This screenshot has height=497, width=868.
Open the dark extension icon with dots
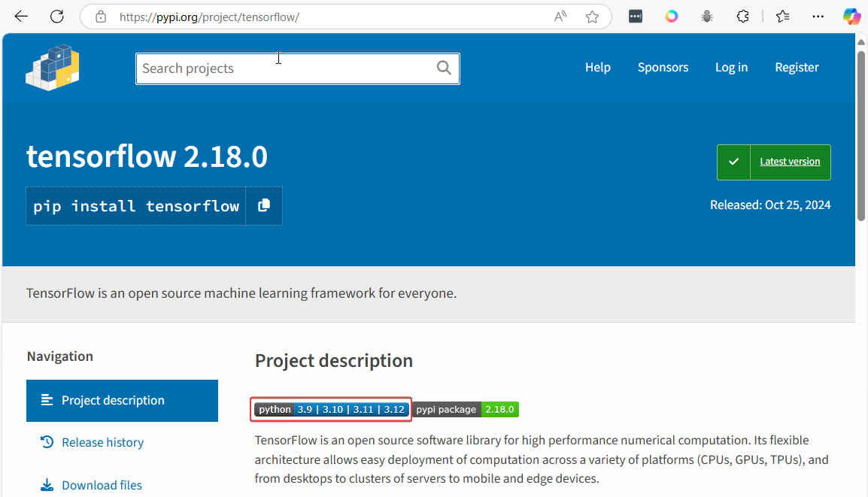(636, 17)
